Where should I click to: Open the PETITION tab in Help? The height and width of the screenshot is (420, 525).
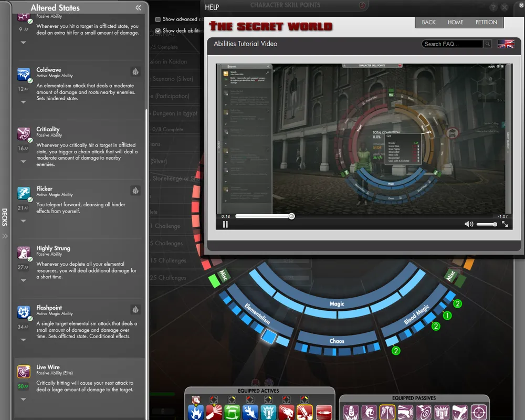486,22
